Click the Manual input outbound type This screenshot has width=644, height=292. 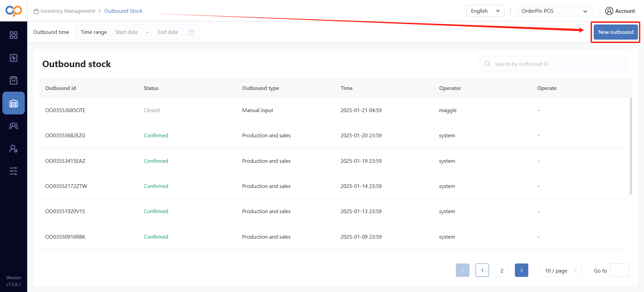click(258, 110)
